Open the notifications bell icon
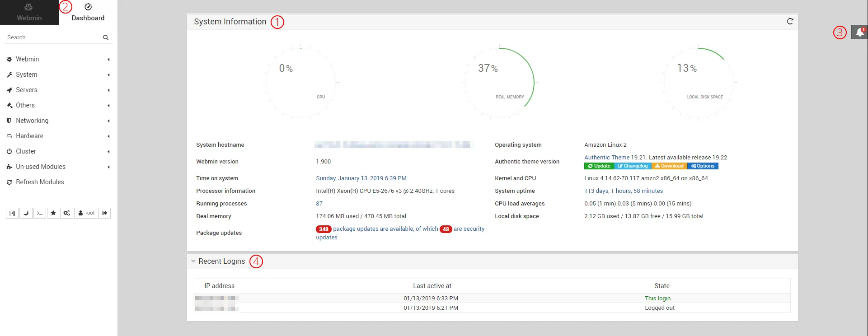The height and width of the screenshot is (336, 868). click(x=859, y=32)
